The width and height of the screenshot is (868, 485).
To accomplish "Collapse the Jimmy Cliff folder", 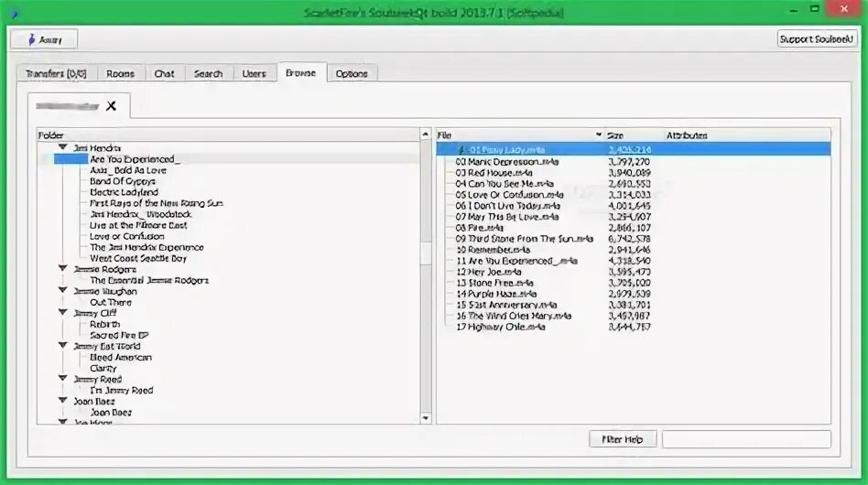I will pos(63,312).
